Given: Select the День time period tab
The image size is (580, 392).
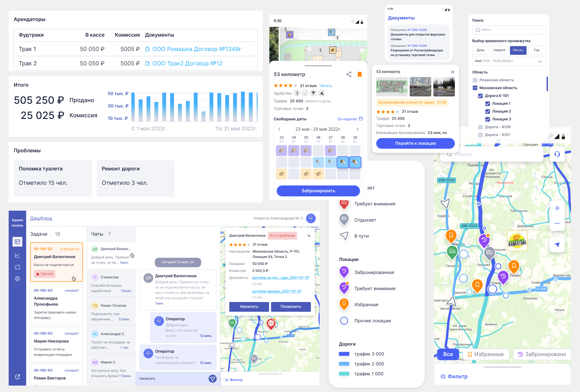Looking at the screenshot, I should pyautogui.click(x=480, y=50).
